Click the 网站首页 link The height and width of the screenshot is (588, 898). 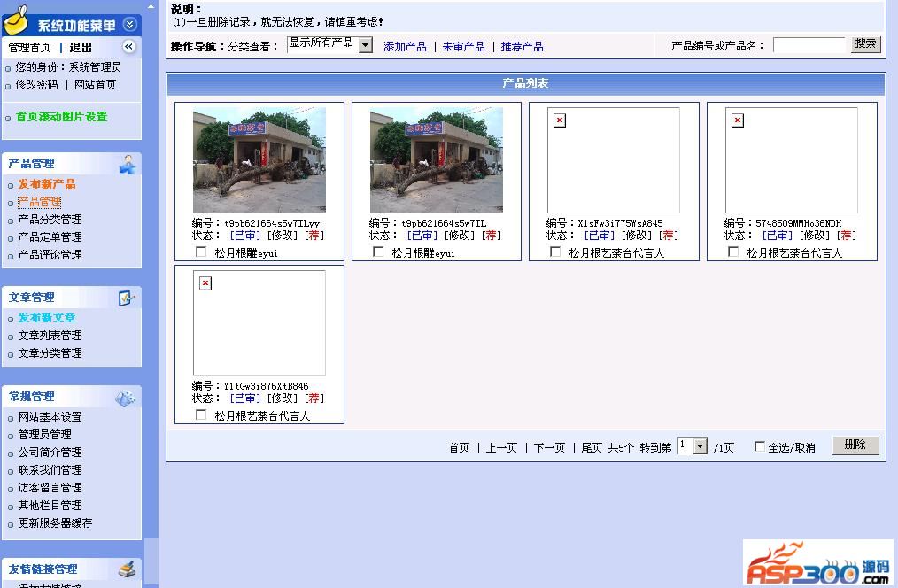pos(95,85)
